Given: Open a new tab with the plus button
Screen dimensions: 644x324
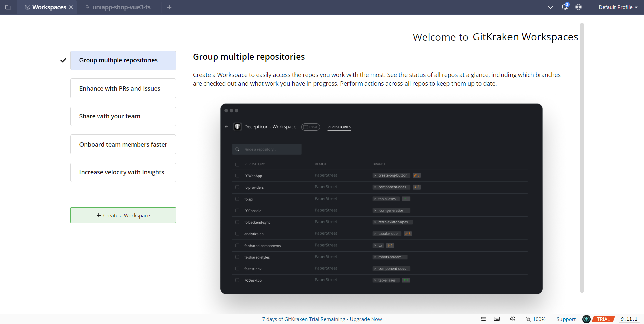Looking at the screenshot, I should click(169, 7).
